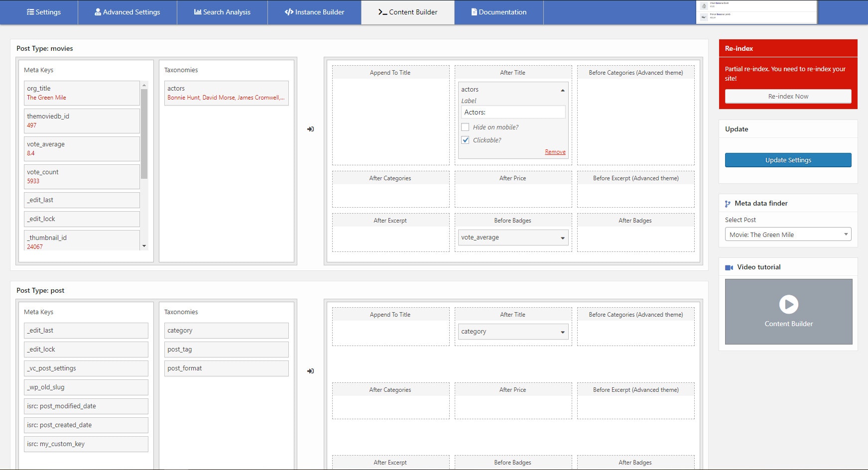Click the Update Settings button

788,160
